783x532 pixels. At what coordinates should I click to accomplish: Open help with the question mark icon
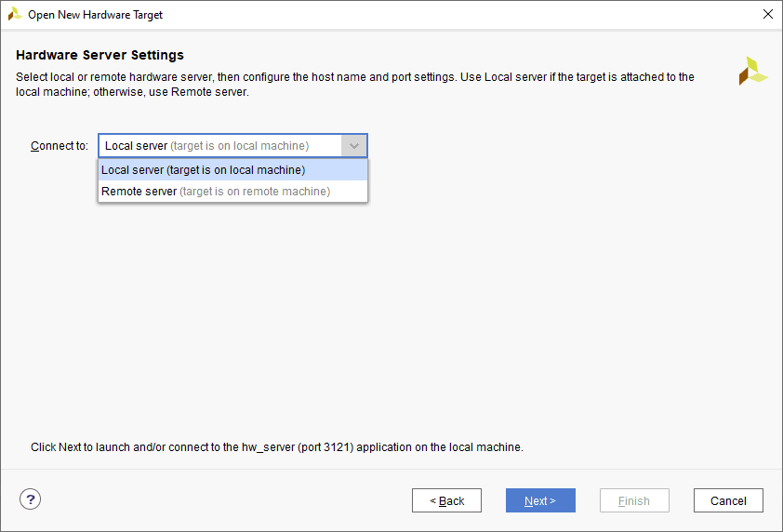(x=30, y=499)
